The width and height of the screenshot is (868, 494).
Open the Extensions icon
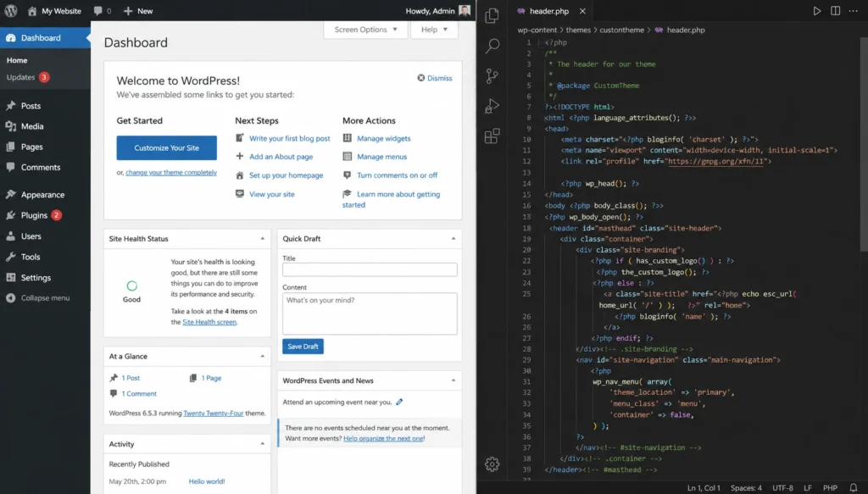tap(492, 136)
